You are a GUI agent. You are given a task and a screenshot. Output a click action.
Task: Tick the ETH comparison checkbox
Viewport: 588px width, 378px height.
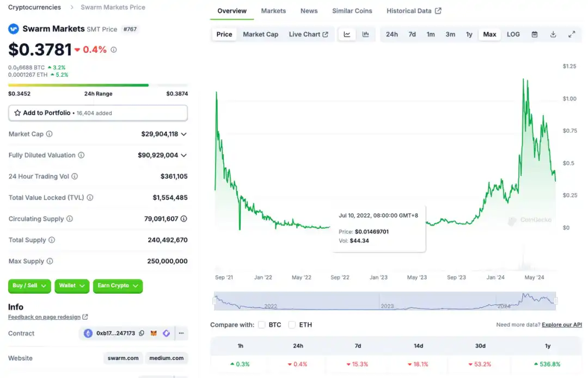[x=292, y=325]
